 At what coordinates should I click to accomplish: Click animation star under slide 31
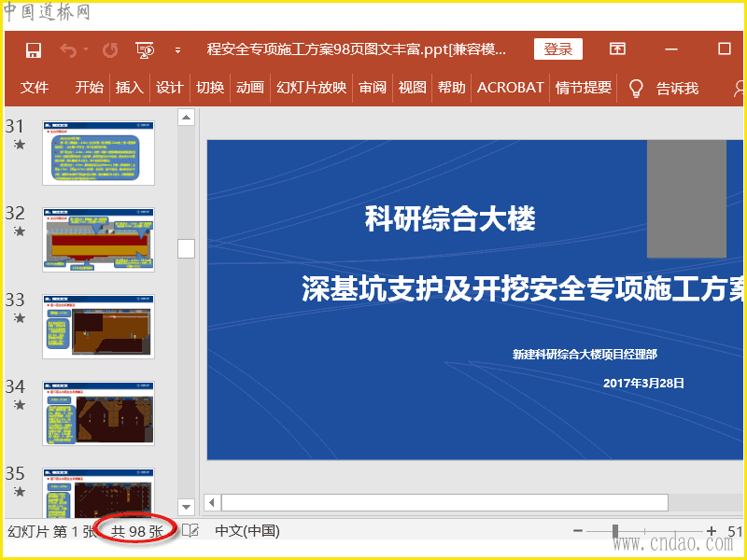pos(20,145)
